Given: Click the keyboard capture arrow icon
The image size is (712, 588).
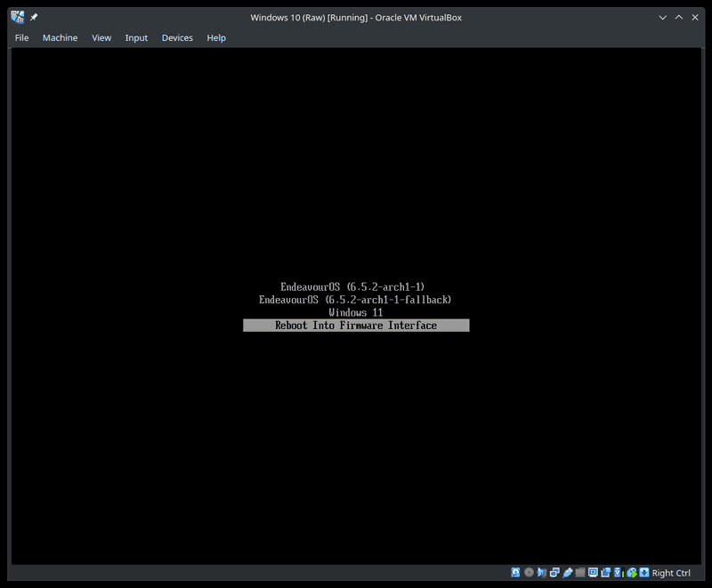Looking at the screenshot, I should 644,573.
